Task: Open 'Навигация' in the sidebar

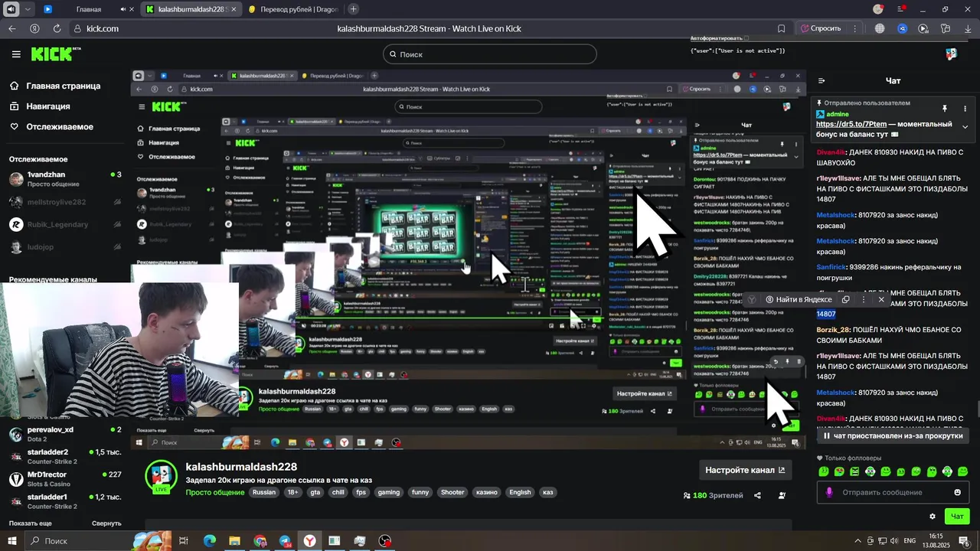Action: click(40, 106)
